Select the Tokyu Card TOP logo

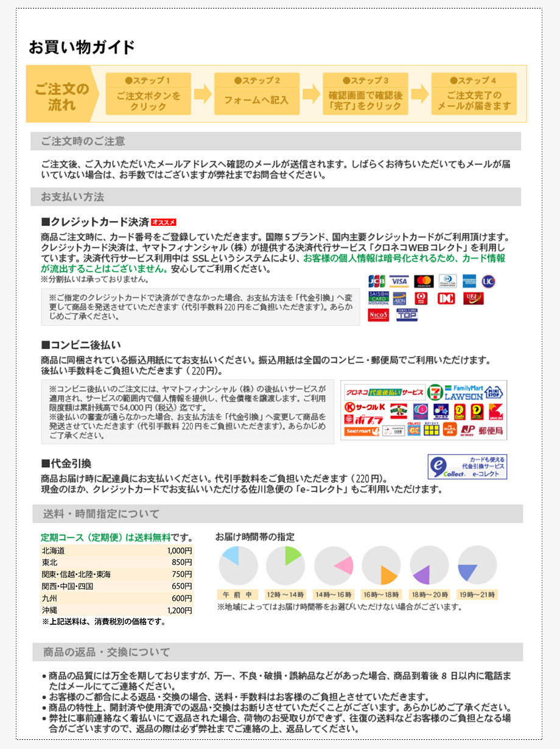[x=407, y=315]
